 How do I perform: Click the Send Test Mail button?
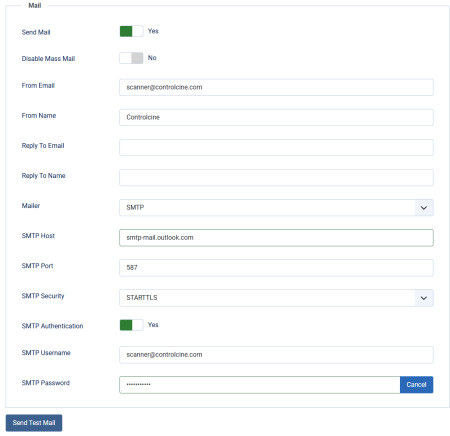(34, 423)
